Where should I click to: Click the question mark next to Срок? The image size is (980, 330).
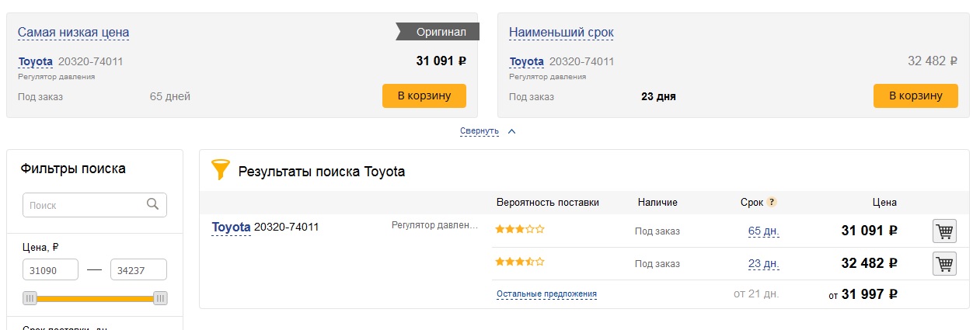(772, 203)
